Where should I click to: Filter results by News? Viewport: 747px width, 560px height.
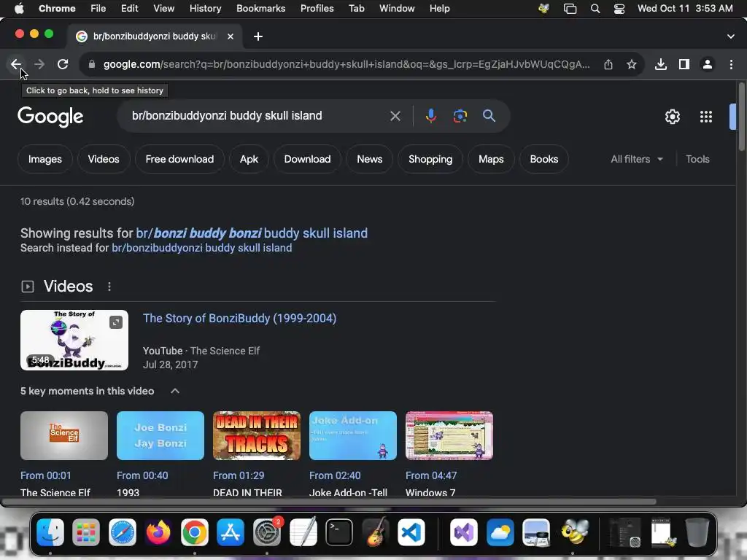click(x=370, y=159)
